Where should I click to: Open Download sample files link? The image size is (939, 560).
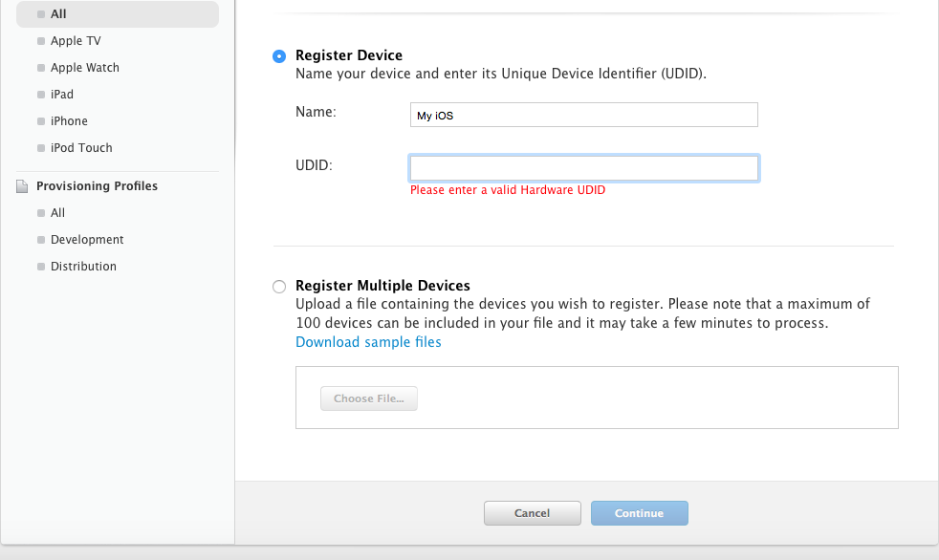click(x=368, y=342)
